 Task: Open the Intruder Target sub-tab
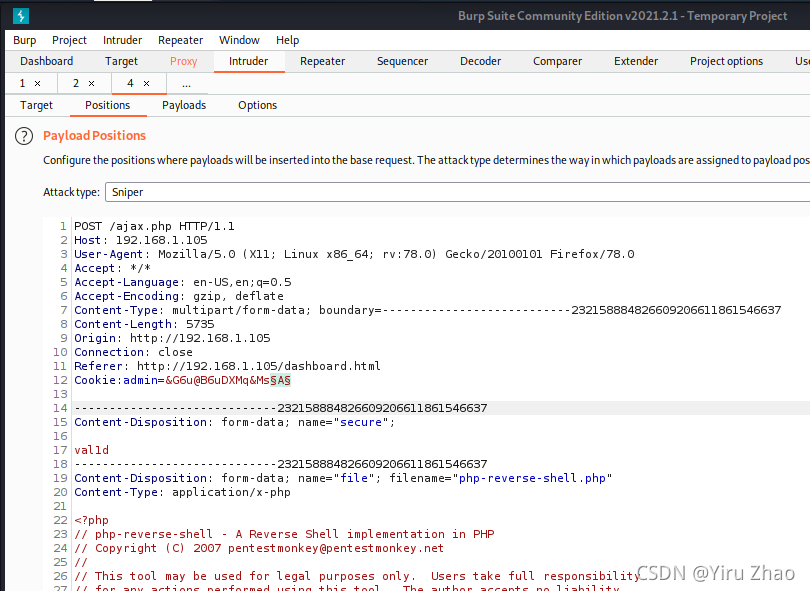pos(36,105)
